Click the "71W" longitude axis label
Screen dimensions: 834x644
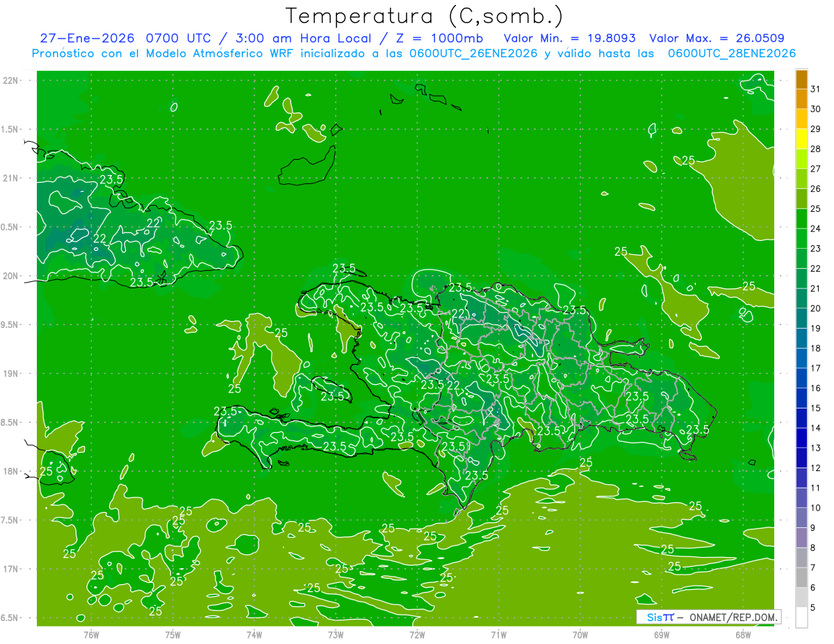click(498, 634)
